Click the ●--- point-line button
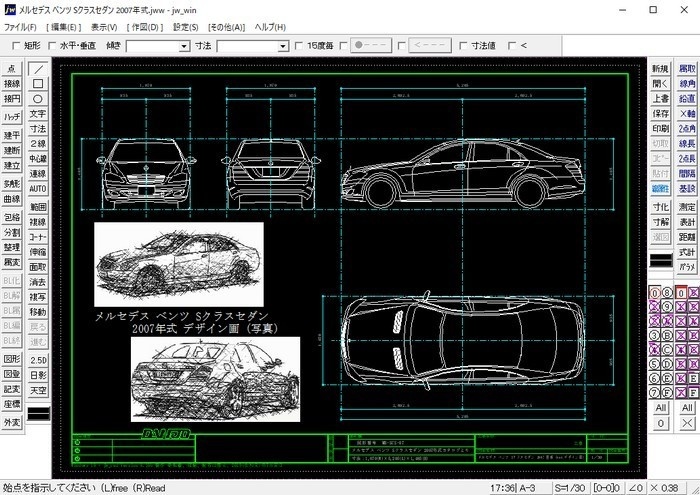 [x=371, y=46]
